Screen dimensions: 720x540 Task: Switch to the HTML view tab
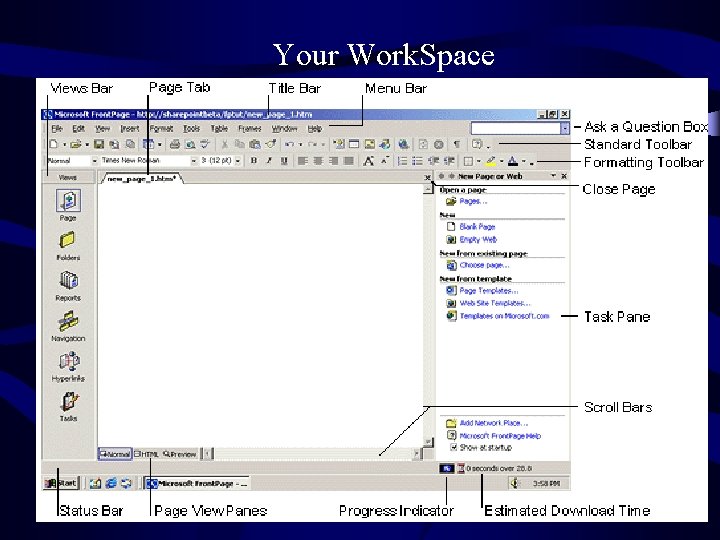(x=146, y=454)
